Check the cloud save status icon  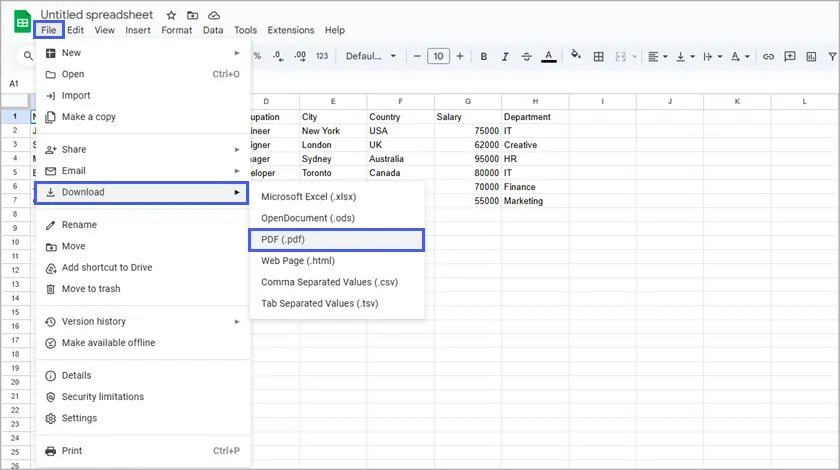(x=214, y=15)
